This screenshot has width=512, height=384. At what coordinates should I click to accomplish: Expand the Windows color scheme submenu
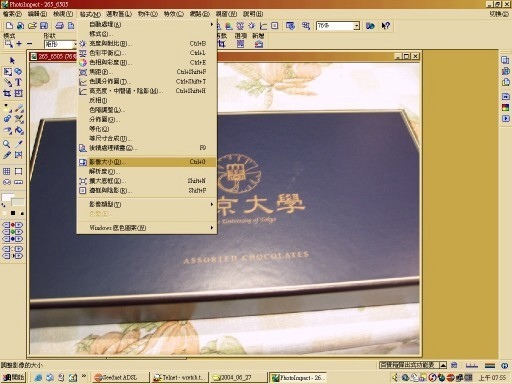tap(147, 228)
